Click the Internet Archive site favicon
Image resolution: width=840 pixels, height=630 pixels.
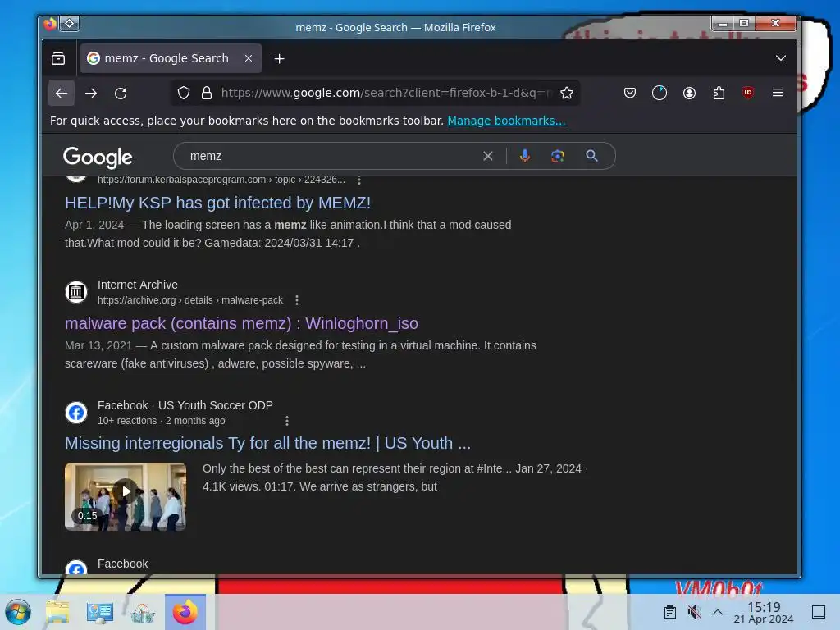[x=76, y=292]
